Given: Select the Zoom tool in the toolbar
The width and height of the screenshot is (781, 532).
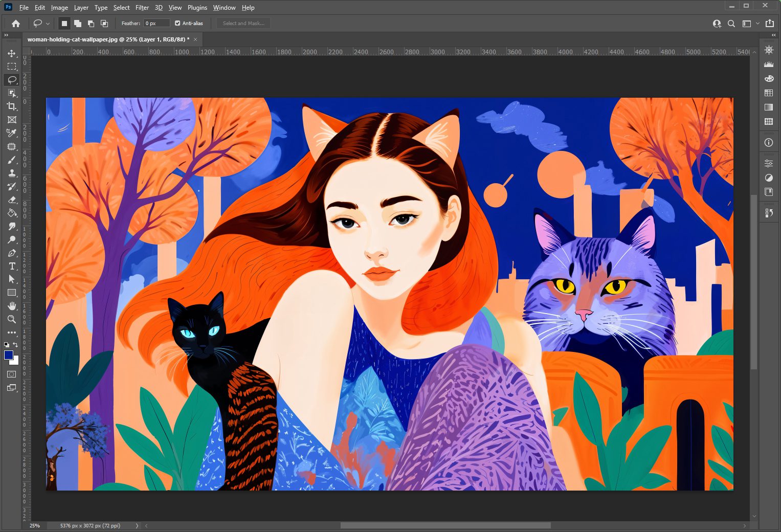Looking at the screenshot, I should click(x=12, y=319).
